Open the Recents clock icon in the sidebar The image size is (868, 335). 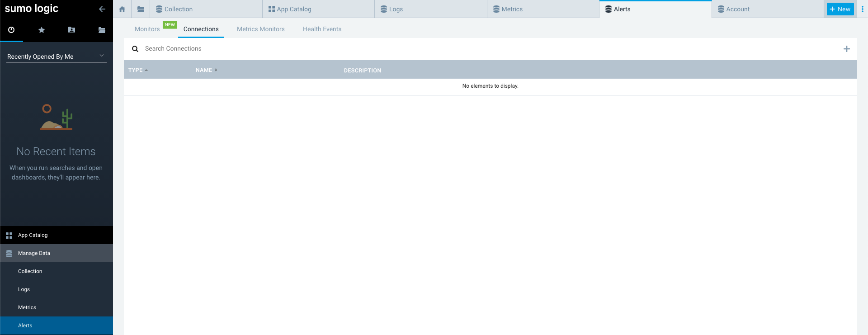[x=11, y=30]
